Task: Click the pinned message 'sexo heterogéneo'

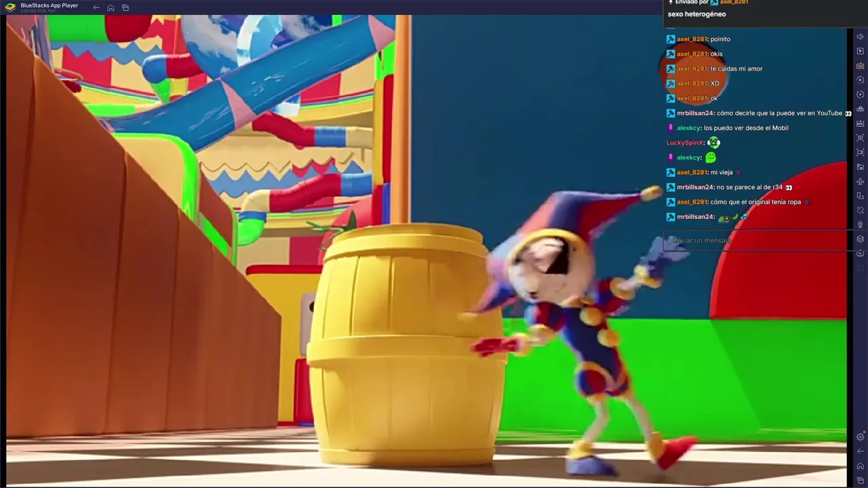Action: point(696,14)
